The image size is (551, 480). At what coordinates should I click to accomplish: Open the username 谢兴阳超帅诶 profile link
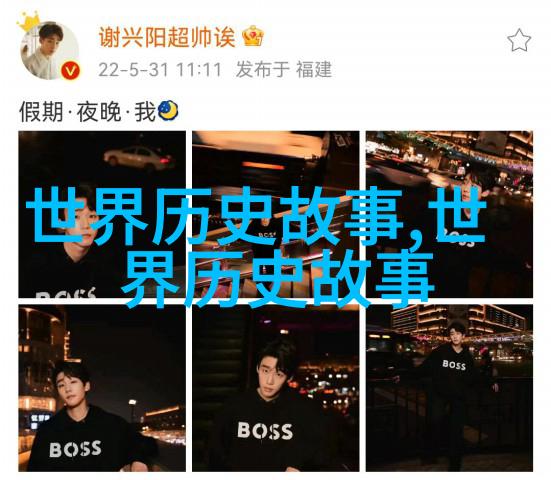167,37
